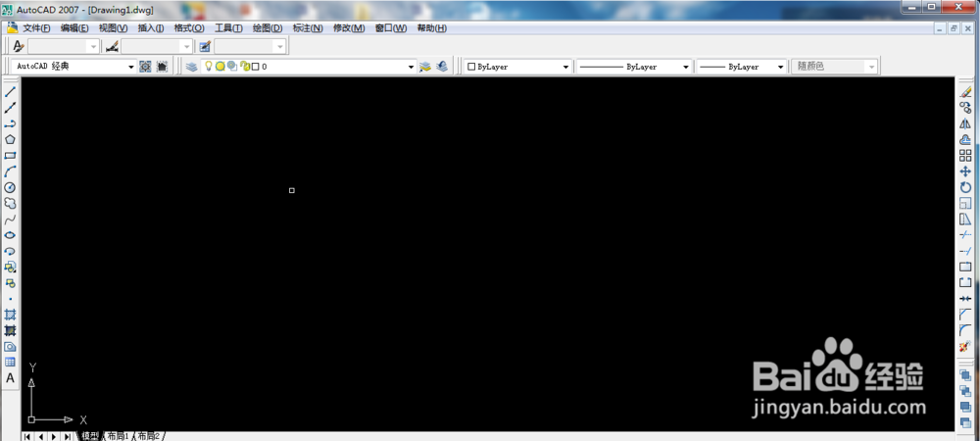
Task: Select the Construction Line tool
Action: pos(10,108)
